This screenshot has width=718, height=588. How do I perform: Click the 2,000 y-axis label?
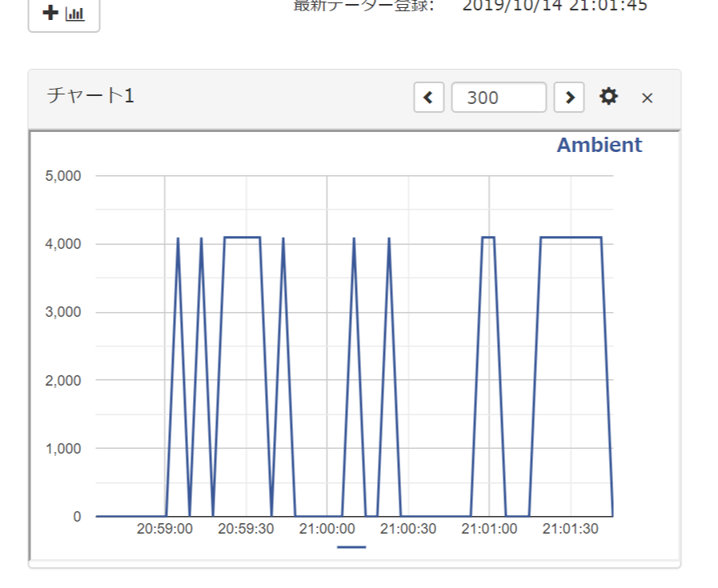[62, 380]
